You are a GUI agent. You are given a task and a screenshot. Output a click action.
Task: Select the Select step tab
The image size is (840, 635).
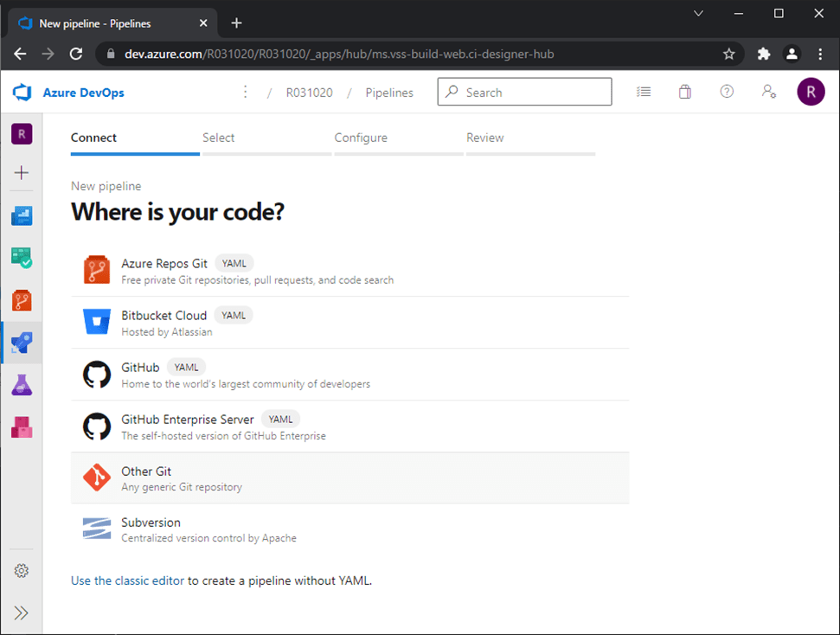tap(266, 142)
